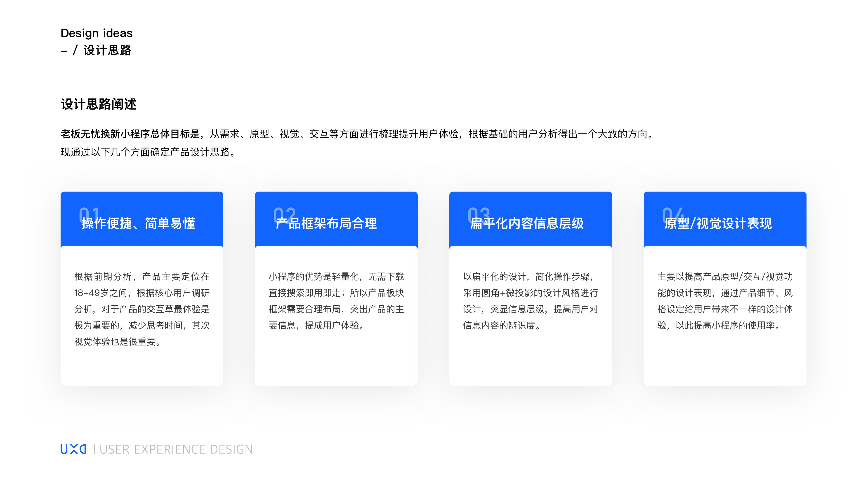Click the 原型/视觉设计表现 card header
The width and height of the screenshot is (868, 488).
718,224
